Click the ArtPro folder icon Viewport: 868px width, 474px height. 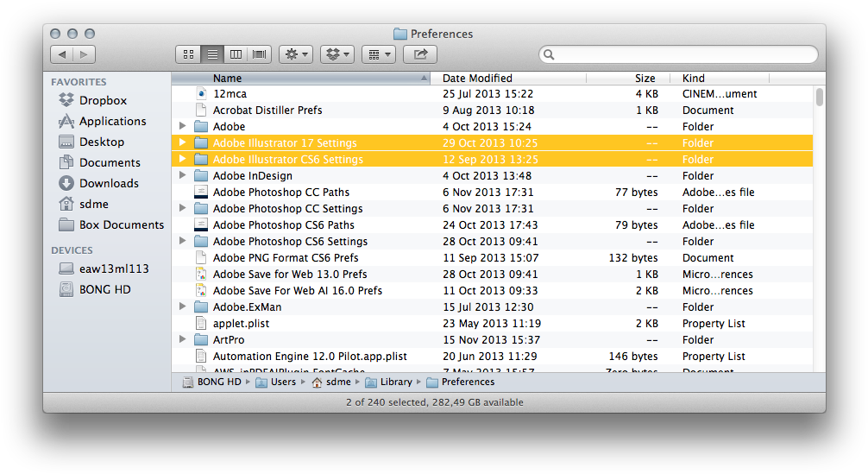[x=201, y=340]
